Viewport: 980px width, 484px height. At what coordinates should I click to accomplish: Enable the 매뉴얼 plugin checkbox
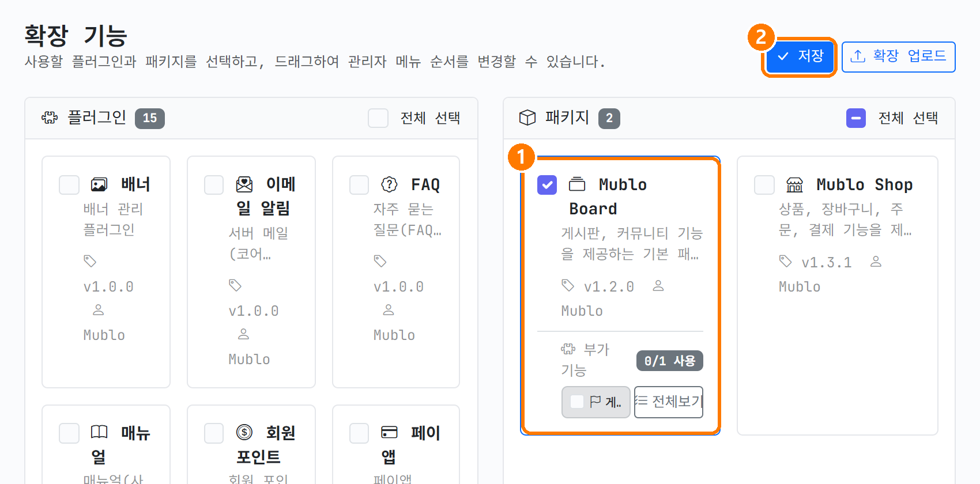(69, 433)
